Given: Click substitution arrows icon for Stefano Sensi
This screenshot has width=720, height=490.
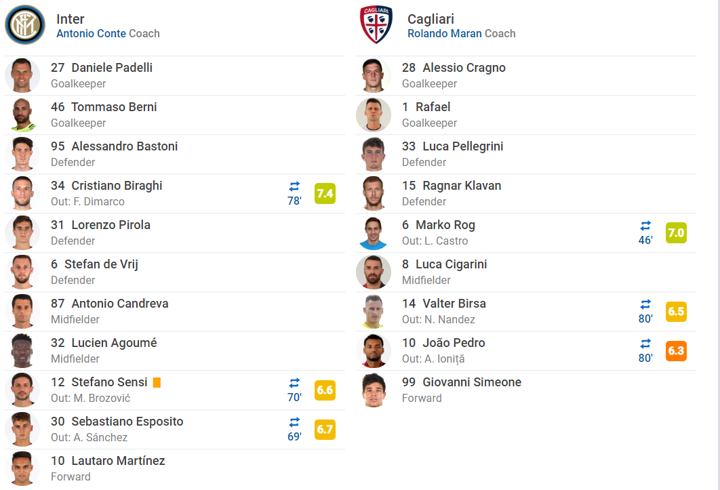Looking at the screenshot, I should [295, 383].
